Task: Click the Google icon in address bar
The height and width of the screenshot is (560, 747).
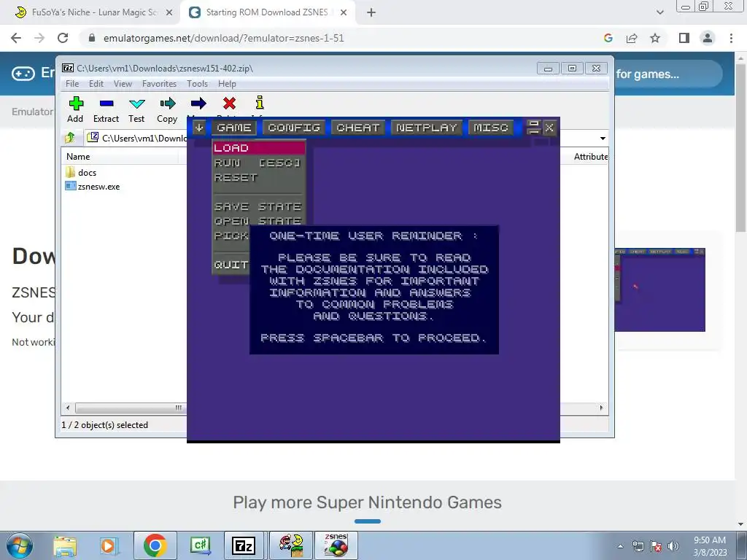Action: pyautogui.click(x=608, y=38)
